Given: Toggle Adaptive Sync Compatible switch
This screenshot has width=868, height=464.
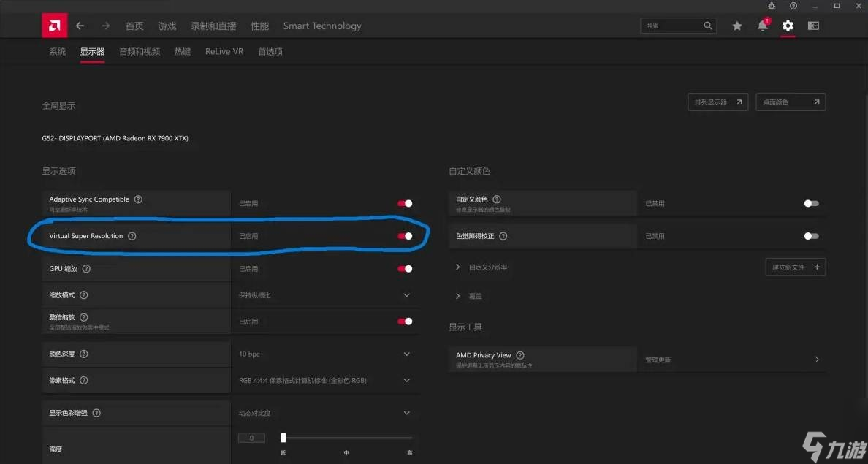Looking at the screenshot, I should [x=406, y=203].
